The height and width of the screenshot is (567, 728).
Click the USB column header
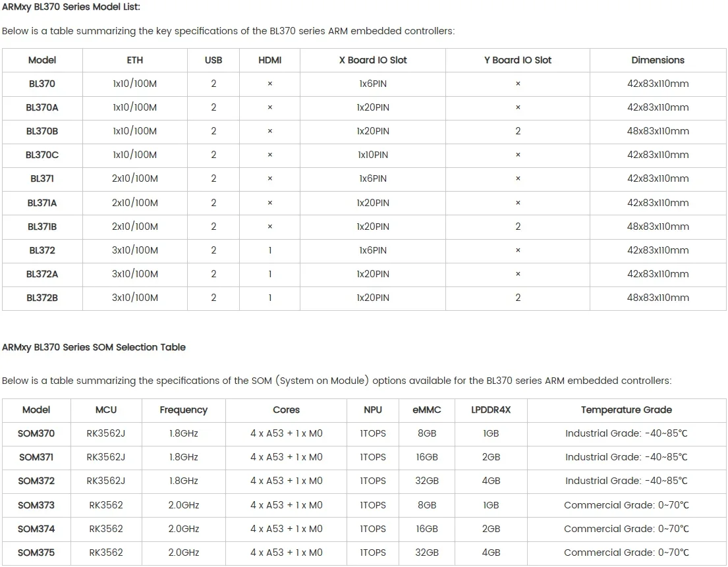click(213, 60)
